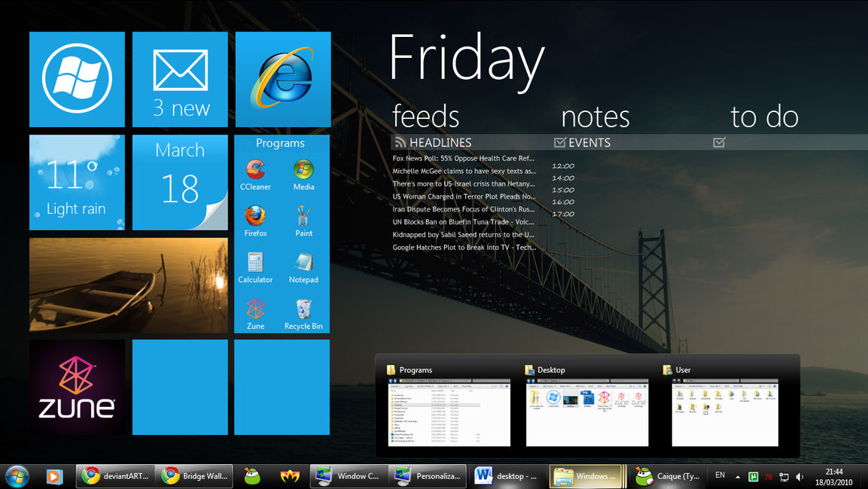868x489 pixels.
Task: Select the 12:00 event slot
Action: (x=563, y=166)
